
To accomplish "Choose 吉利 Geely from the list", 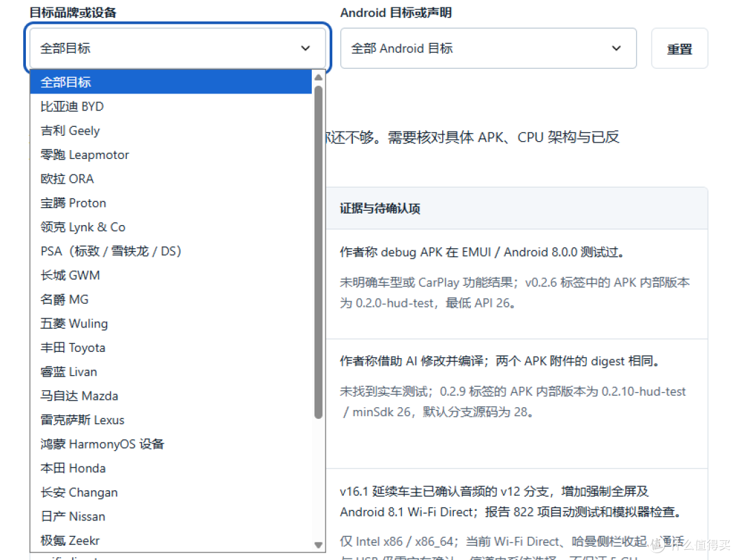I will point(171,130).
